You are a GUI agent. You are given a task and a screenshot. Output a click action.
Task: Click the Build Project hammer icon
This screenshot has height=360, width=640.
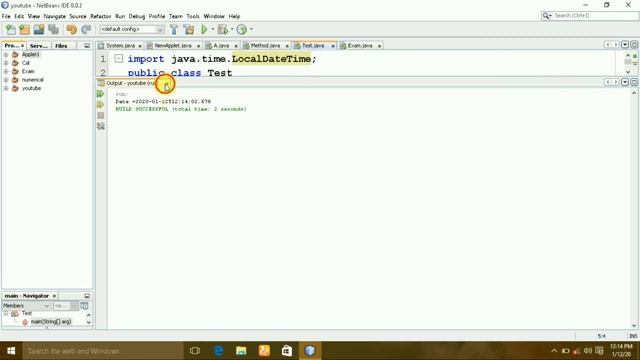174,29
